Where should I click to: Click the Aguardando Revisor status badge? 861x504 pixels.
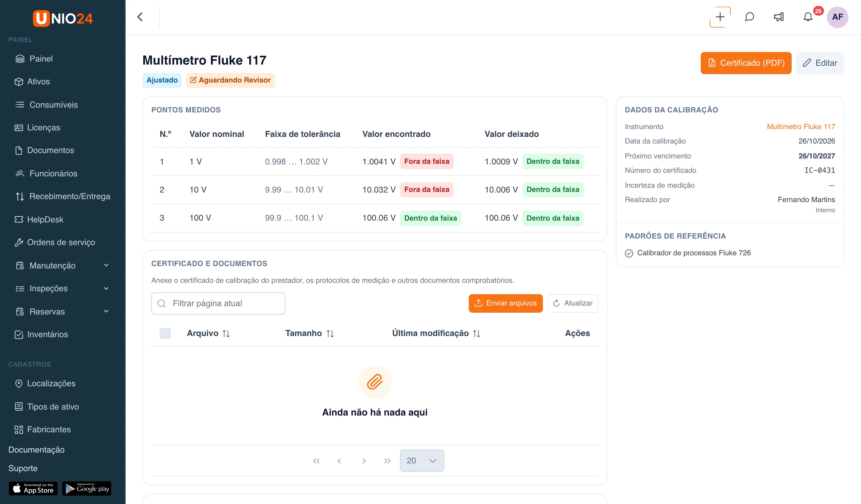pos(230,80)
